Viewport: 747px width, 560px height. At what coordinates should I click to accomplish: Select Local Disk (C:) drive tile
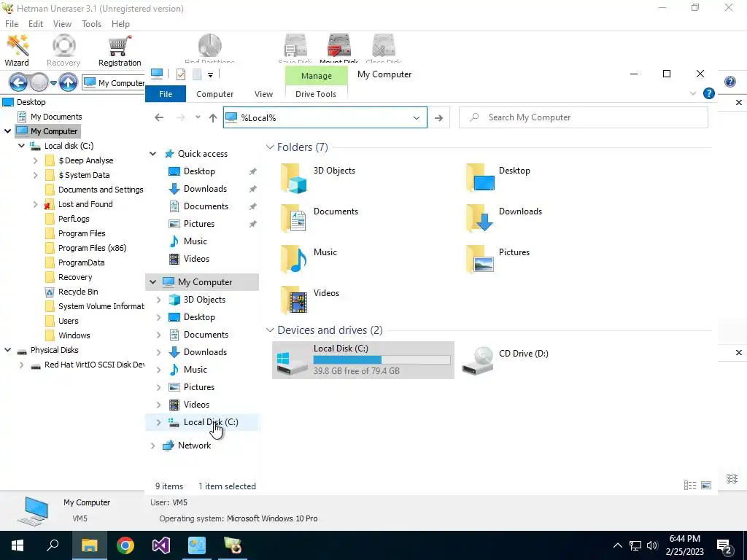[363, 360]
